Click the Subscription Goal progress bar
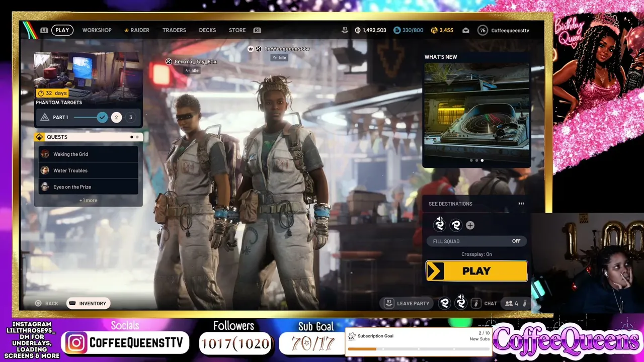The image size is (644, 362). pyautogui.click(x=418, y=349)
